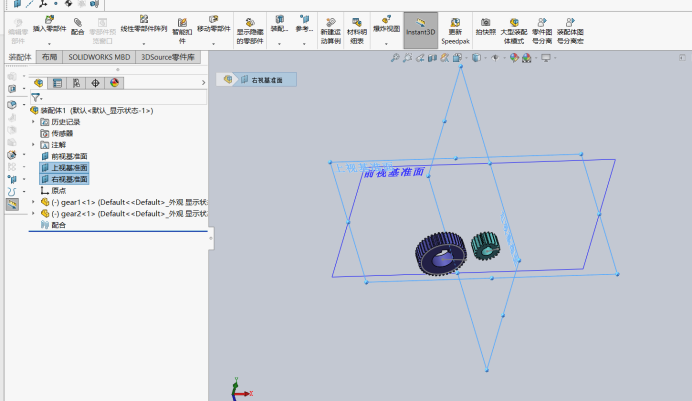Select the 配合 mate tool in ribbon

[77, 26]
